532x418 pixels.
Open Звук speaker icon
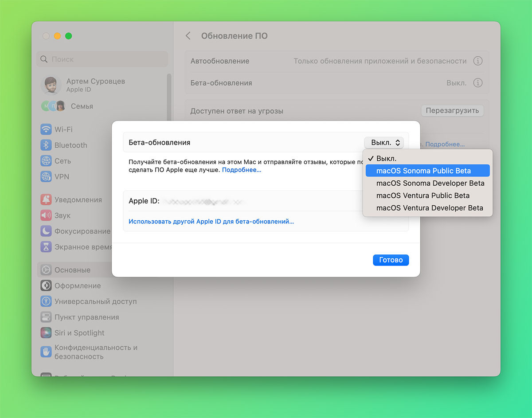(46, 215)
